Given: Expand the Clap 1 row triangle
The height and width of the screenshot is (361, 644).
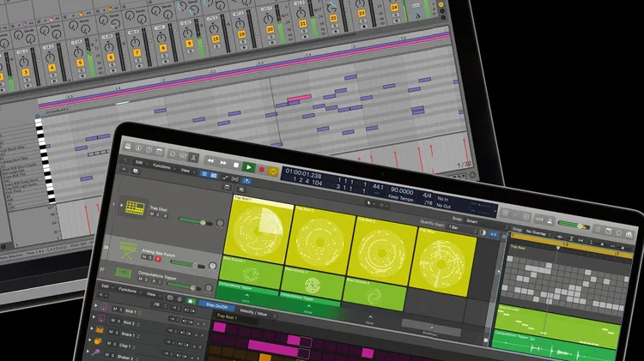Looking at the screenshot, I should click(89, 340).
